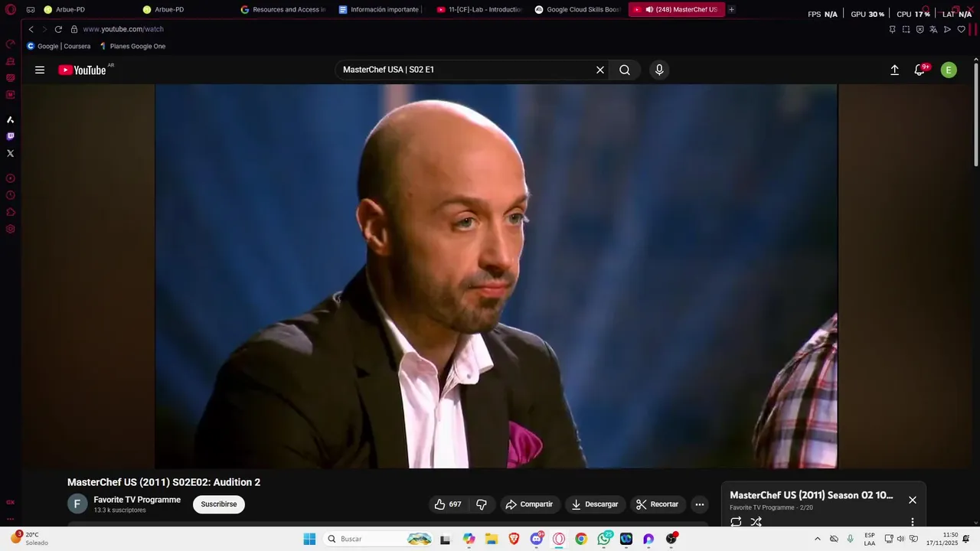980x551 pixels.
Task: Open the Planes Google One bookmark
Action: click(x=132, y=46)
